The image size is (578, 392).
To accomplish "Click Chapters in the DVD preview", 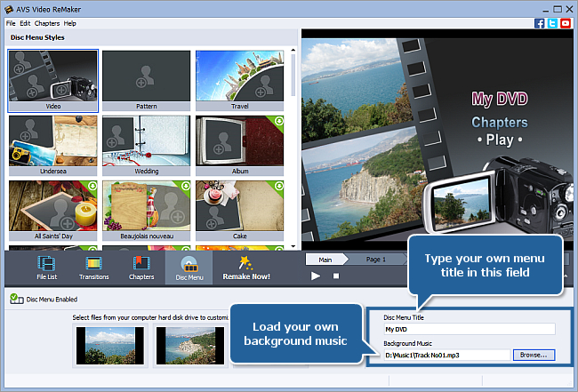I will point(500,123).
